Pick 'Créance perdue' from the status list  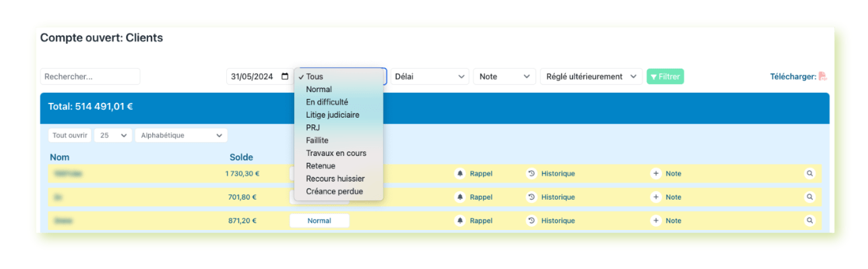click(334, 192)
